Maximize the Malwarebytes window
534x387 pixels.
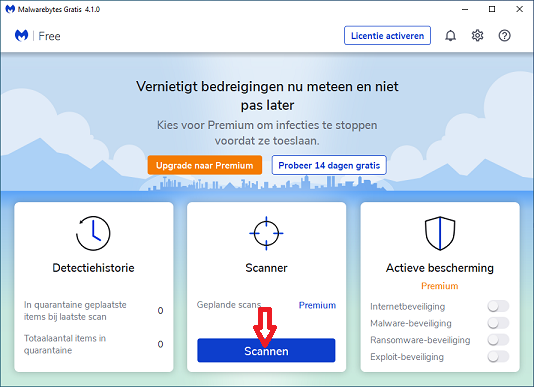[x=492, y=9]
